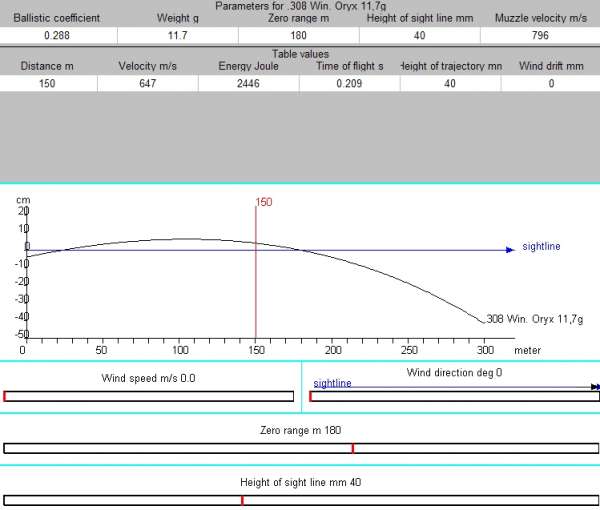Click the Height of sight line slider bar

(300, 499)
